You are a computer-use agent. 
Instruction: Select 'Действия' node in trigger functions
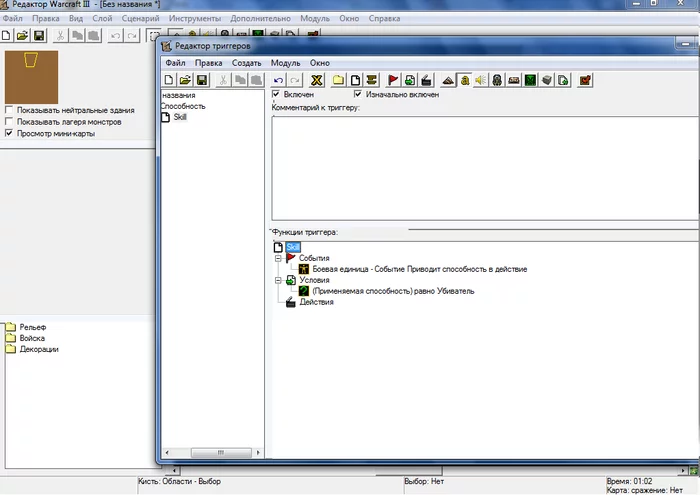317,302
